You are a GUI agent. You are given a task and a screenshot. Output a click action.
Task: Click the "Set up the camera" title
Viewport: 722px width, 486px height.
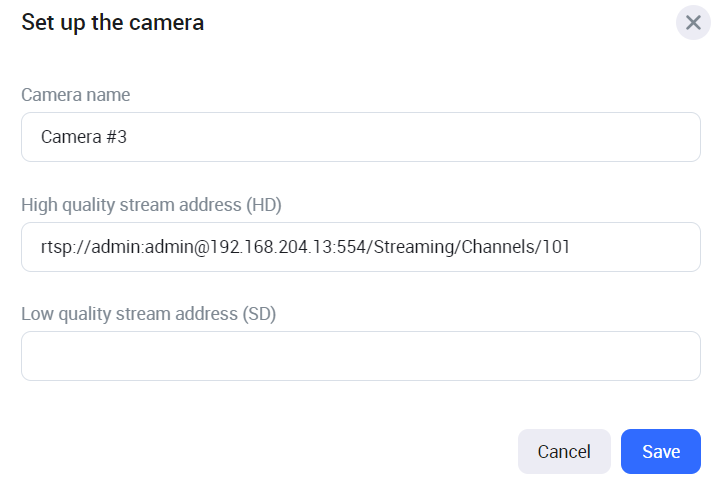pos(112,23)
